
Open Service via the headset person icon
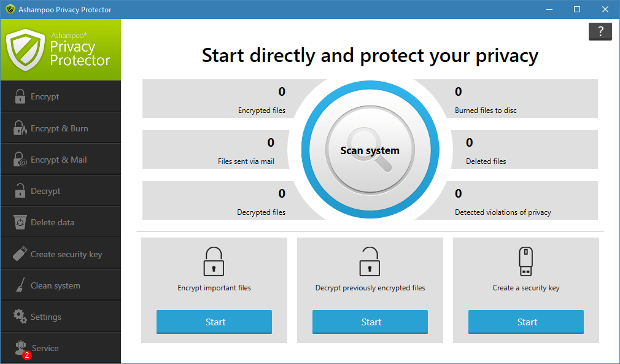pyautogui.click(x=21, y=347)
